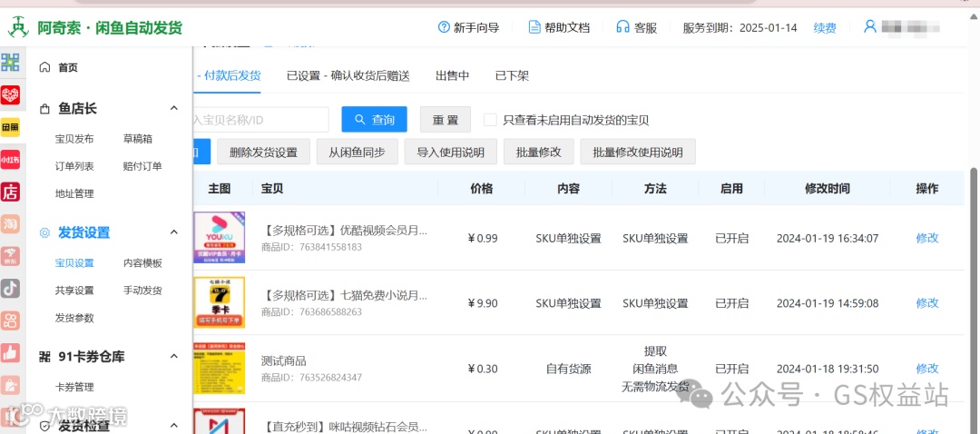This screenshot has height=434, width=980.
Task: Click the 重置 reset button
Action: (445, 120)
